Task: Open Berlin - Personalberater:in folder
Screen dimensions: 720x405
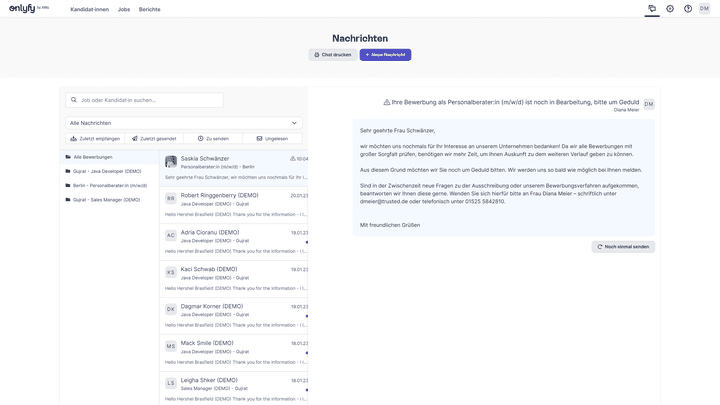Action: tap(110, 185)
